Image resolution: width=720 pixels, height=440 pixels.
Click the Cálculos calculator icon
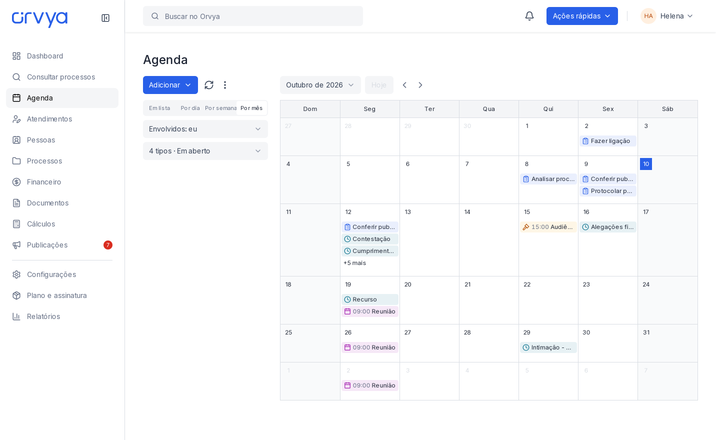click(17, 224)
